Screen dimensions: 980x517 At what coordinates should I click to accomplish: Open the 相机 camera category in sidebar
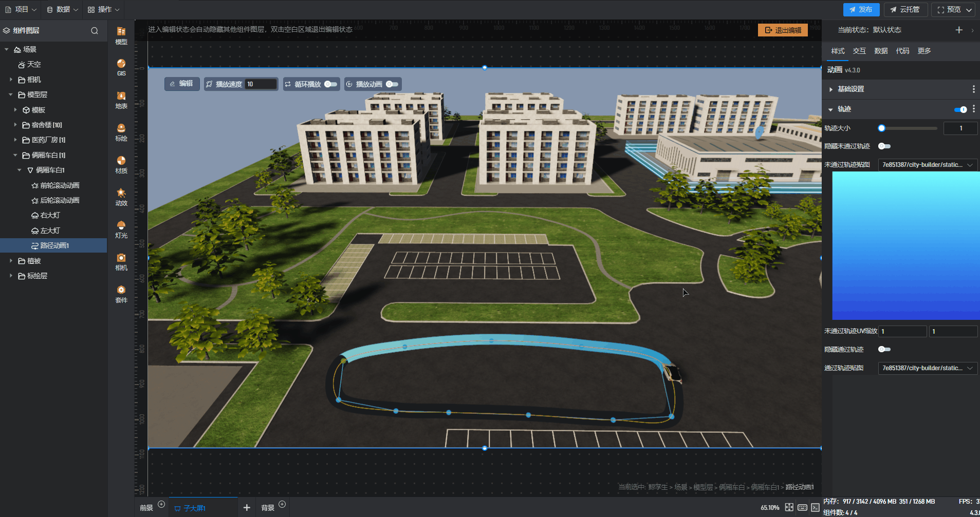pyautogui.click(x=121, y=262)
